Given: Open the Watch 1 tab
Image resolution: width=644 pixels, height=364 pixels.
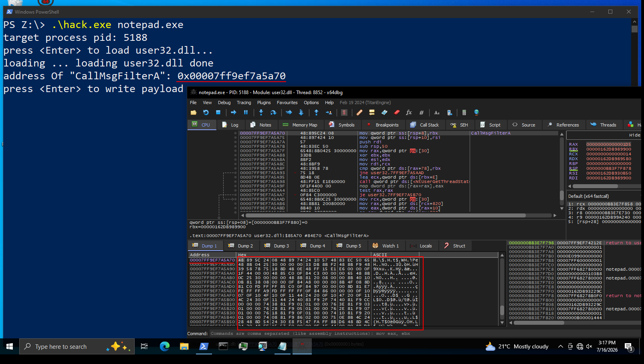Looking at the screenshot, I should point(386,246).
